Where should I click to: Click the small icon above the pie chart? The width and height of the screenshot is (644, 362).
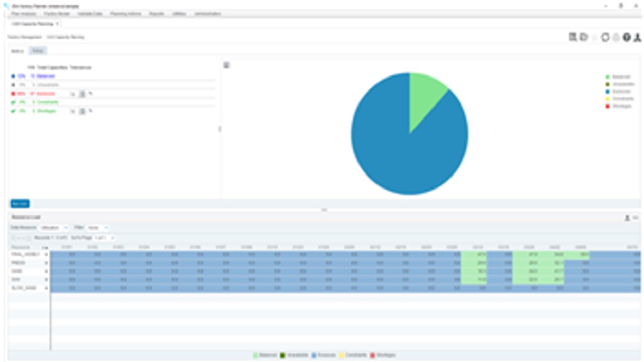pos(227,65)
